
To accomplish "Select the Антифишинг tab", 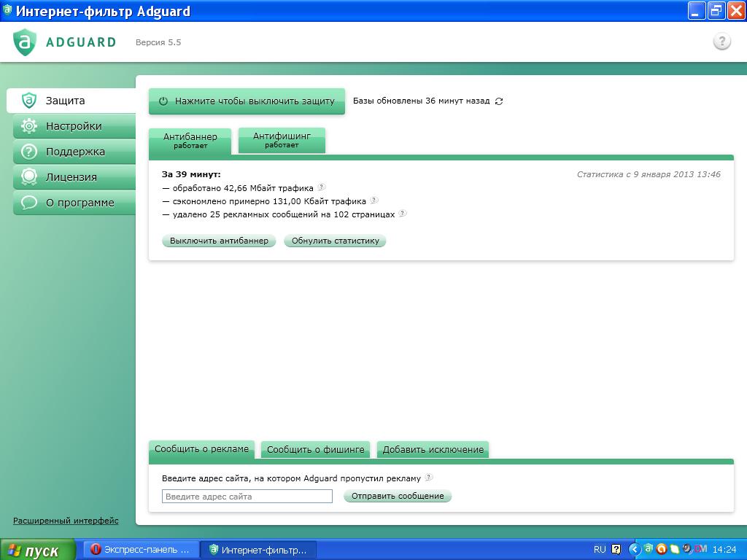I will (282, 140).
